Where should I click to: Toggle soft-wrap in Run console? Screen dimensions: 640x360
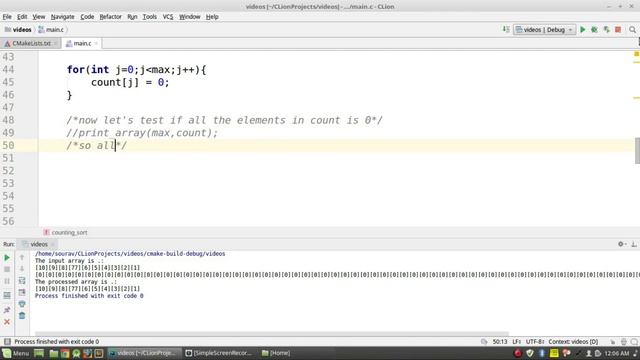pos(22,280)
